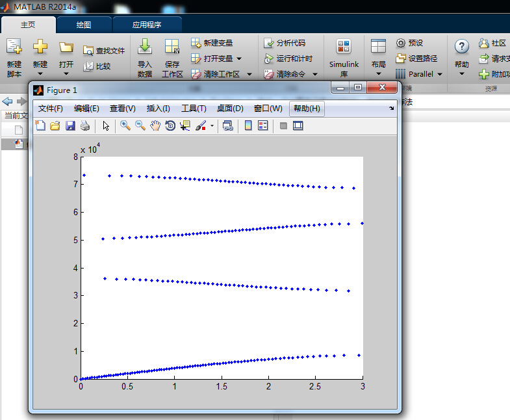Click the back navigation arrow
The width and height of the screenshot is (510, 420).
point(8,101)
